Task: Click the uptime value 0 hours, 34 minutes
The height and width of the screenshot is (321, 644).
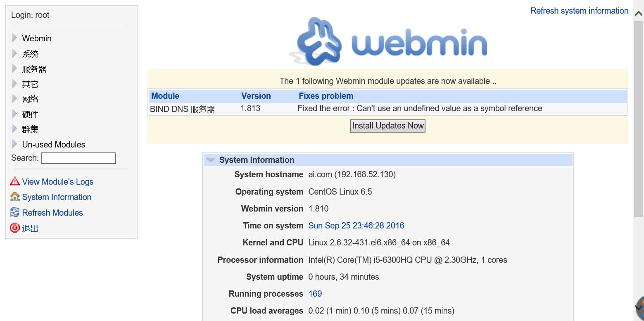Action: point(344,277)
